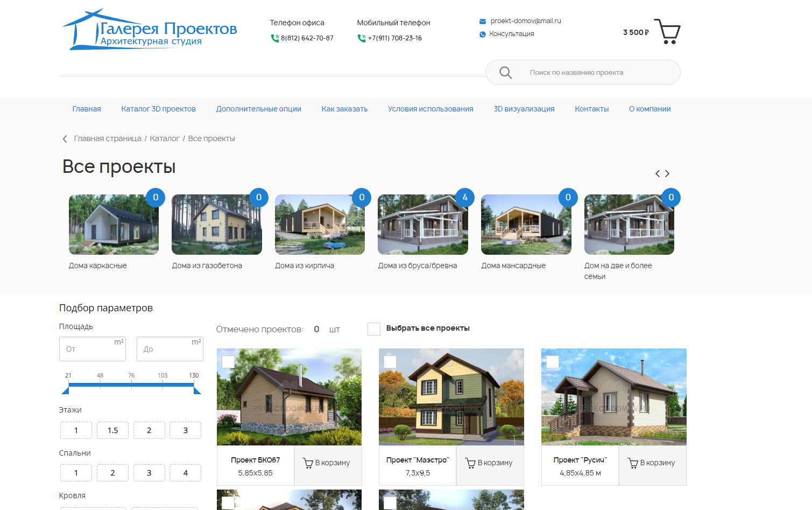The height and width of the screenshot is (510, 812).
Task: Open О компании menu item
Action: coord(650,109)
